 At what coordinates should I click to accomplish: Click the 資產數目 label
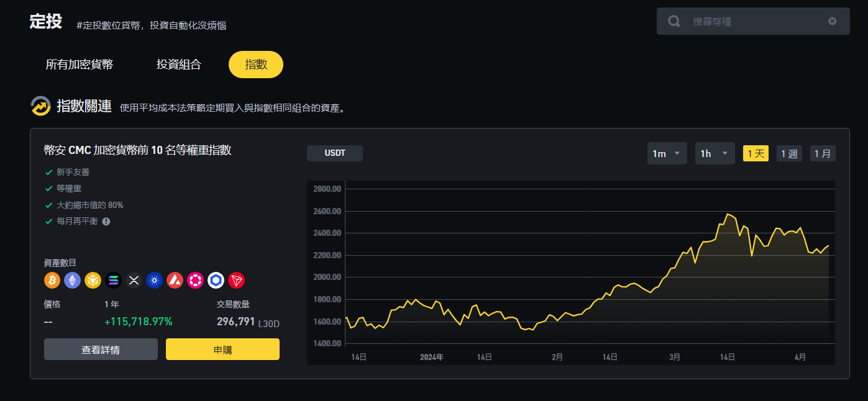[x=60, y=263]
